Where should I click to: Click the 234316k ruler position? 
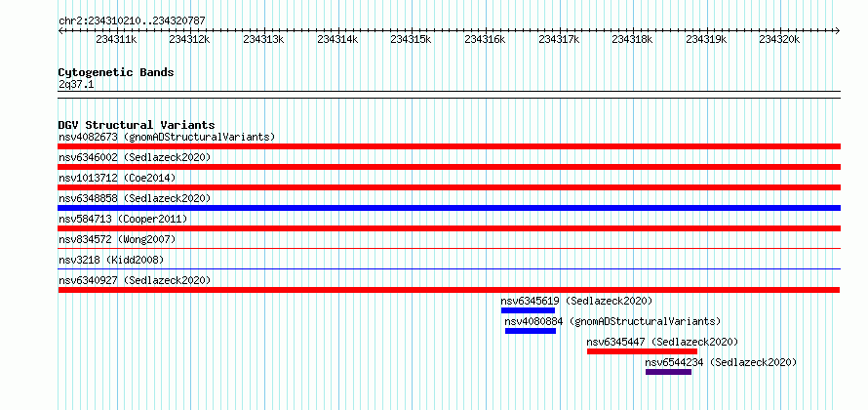point(485,39)
